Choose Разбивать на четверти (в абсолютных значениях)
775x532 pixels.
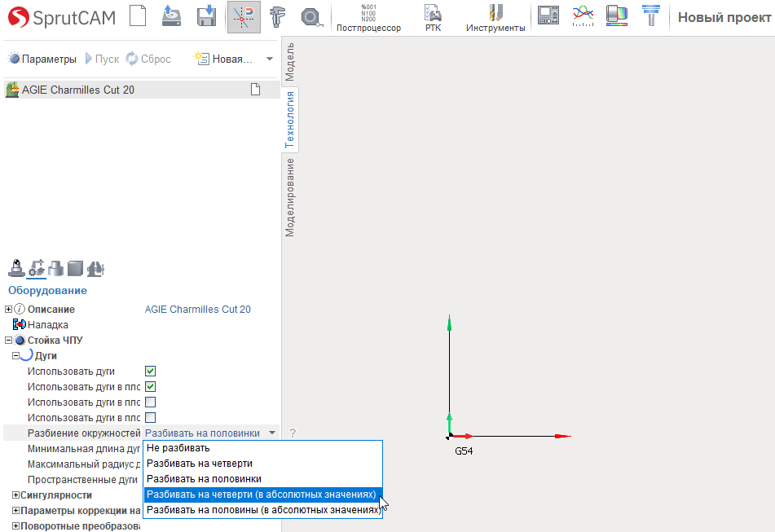tap(263, 494)
